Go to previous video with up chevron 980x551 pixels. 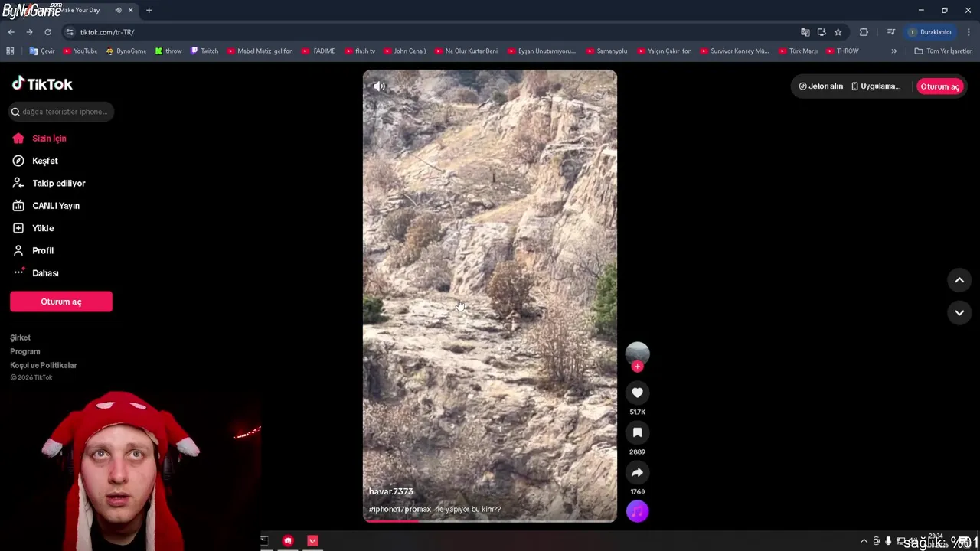click(x=959, y=280)
